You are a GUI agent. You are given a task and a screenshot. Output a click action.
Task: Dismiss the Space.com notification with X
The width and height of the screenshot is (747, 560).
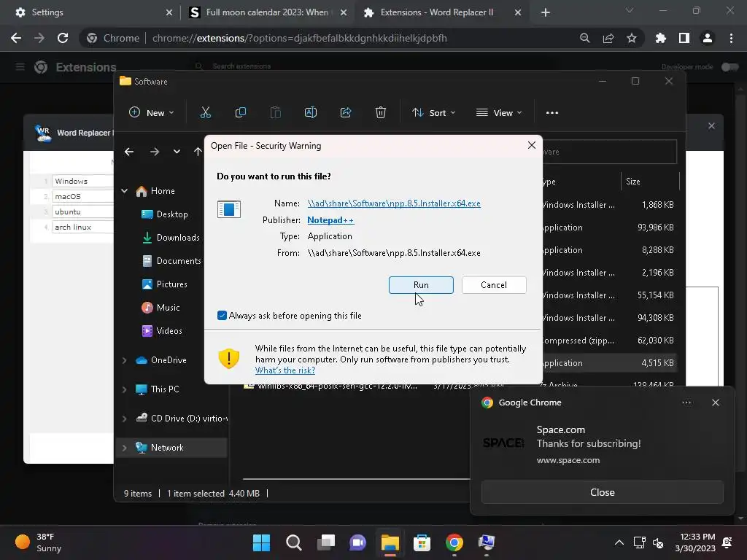[x=716, y=402]
